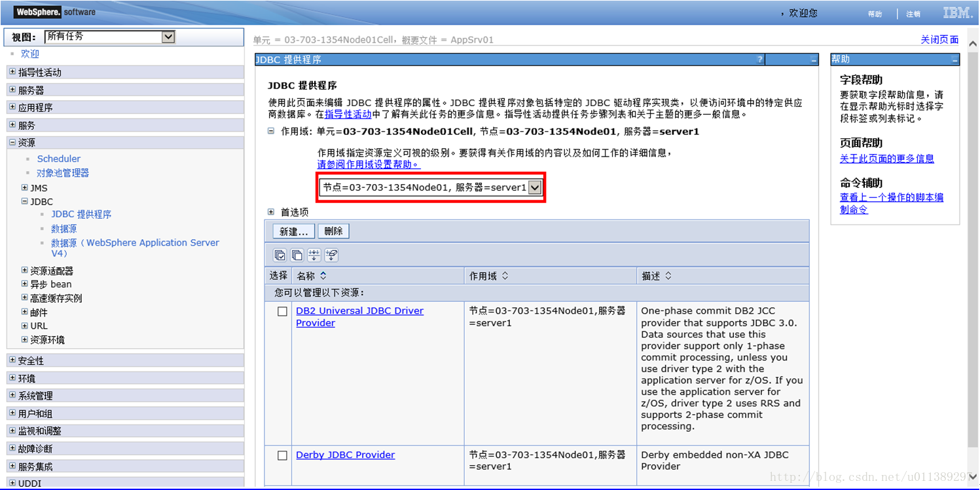980x490 pixels.
Task: Open 欢迎 in navigation
Action: pyautogui.click(x=30, y=54)
